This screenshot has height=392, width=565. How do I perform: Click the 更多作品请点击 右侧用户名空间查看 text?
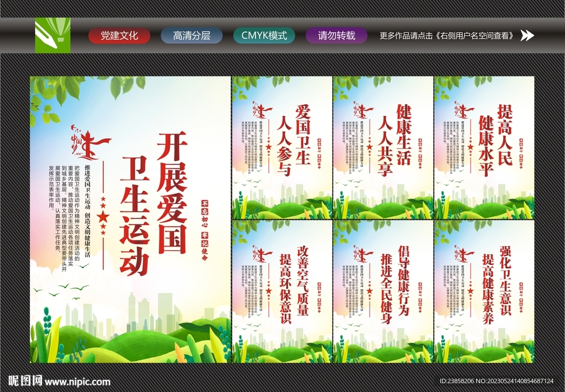coord(448,36)
